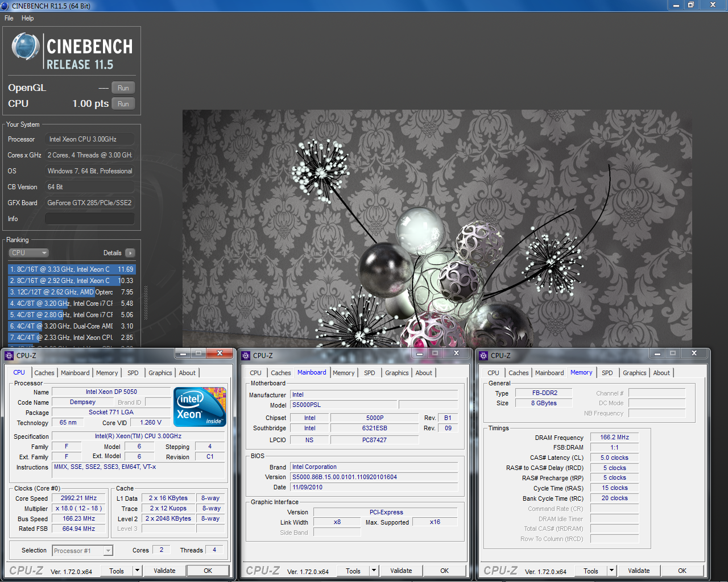This screenshot has width=728, height=582.
Task: Click Validate in Mainboard window
Action: pos(402,571)
